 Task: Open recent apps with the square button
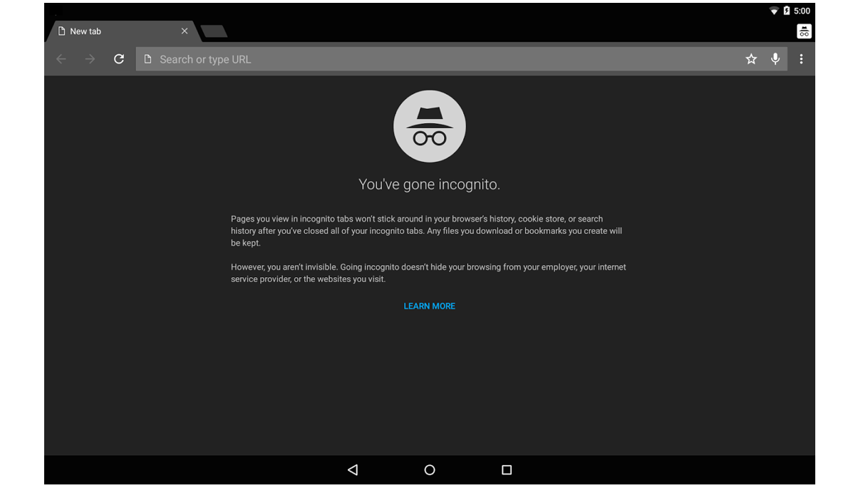pyautogui.click(x=506, y=469)
